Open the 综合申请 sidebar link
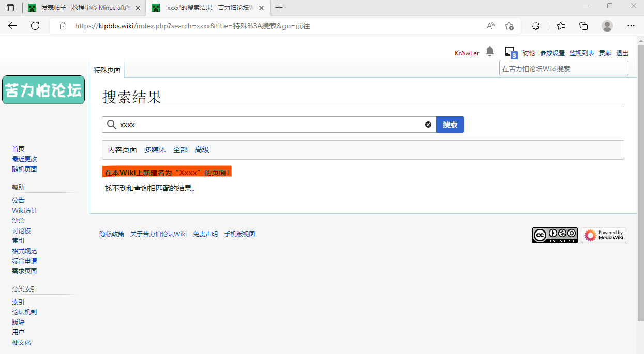The image size is (644, 354). coord(25,260)
